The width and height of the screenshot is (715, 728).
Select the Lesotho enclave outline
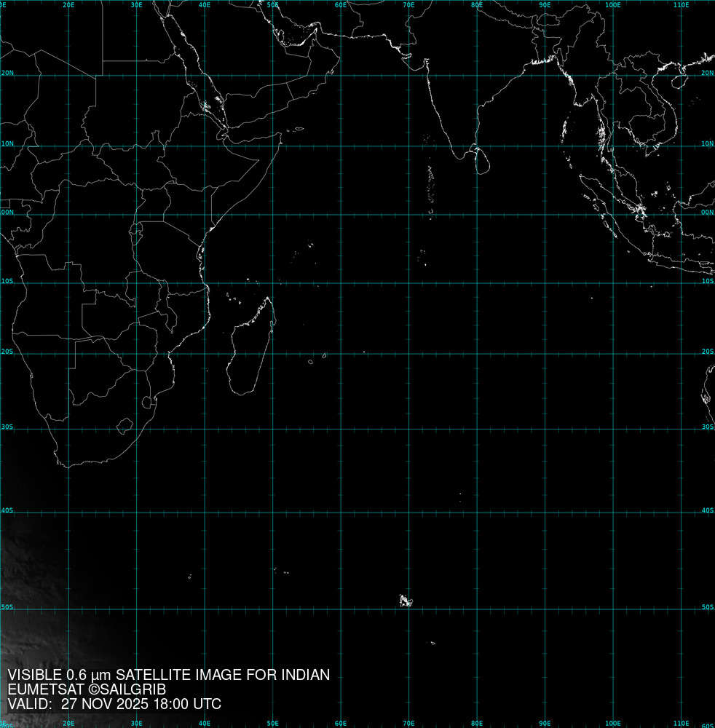pos(125,424)
